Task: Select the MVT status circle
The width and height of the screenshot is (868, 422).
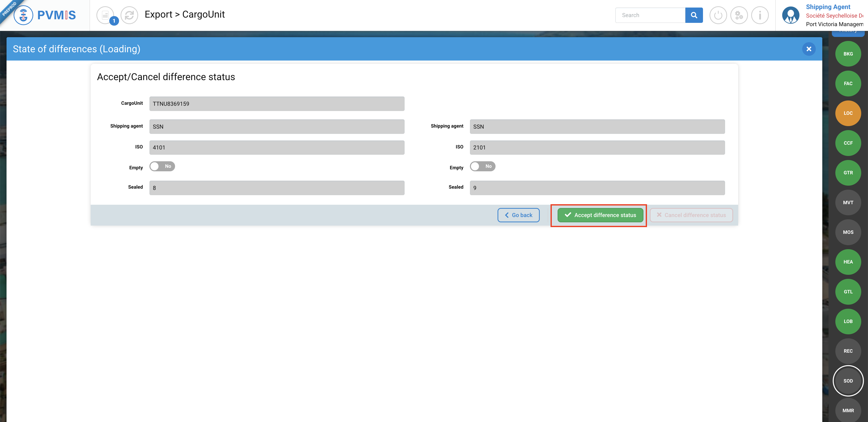Action: [848, 202]
